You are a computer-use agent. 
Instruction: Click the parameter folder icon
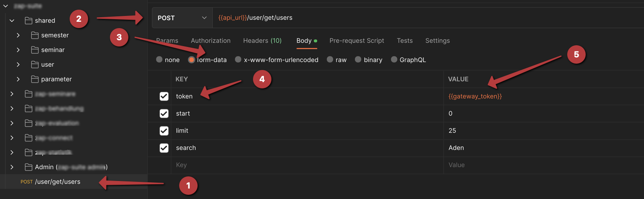[34, 79]
